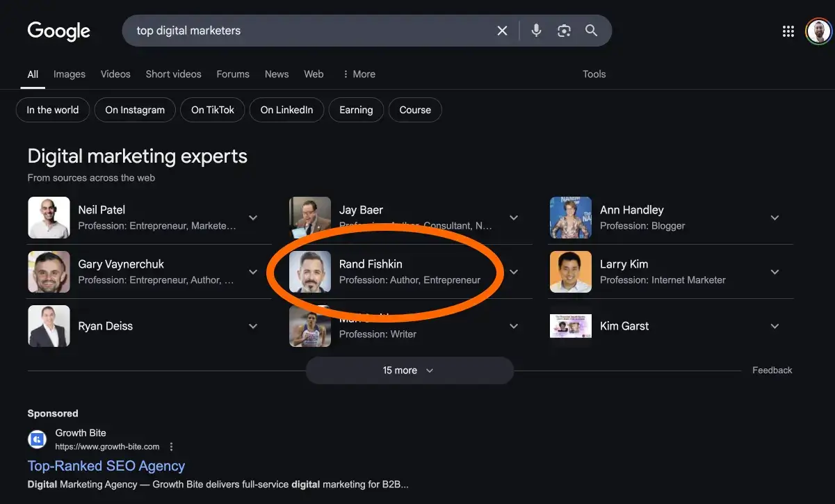Viewport: 835px width, 504px height.
Task: Open Kim Garst image thumbnail
Action: (x=571, y=326)
